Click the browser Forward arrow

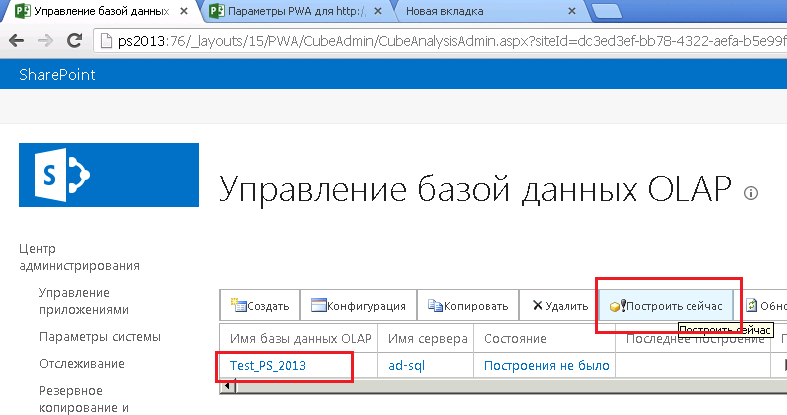[46, 41]
